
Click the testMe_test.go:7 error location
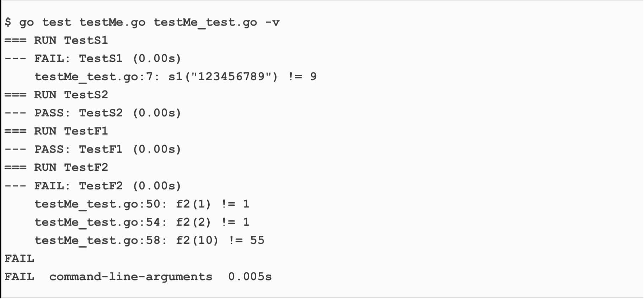click(97, 77)
